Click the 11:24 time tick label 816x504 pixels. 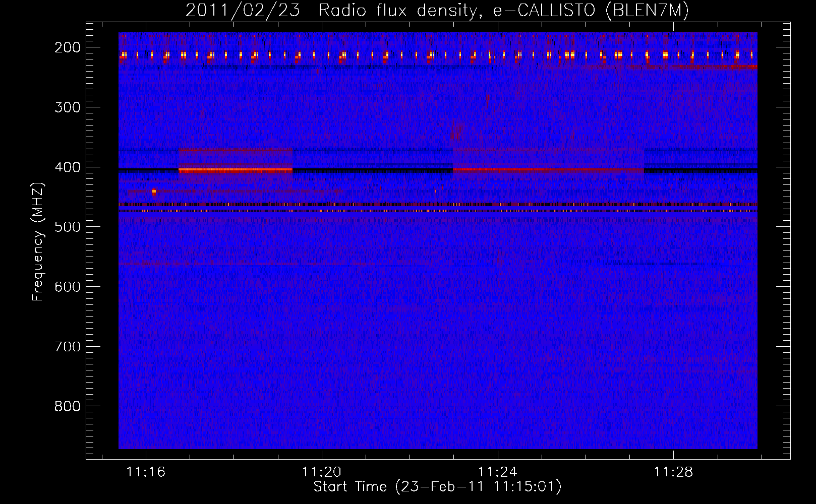[498, 472]
